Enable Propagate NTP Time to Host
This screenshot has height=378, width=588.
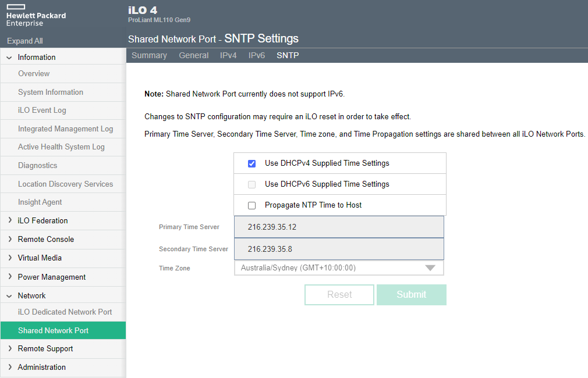coord(252,205)
